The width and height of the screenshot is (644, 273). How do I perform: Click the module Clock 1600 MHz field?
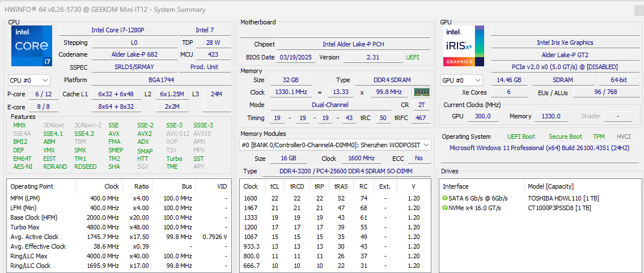(362, 159)
